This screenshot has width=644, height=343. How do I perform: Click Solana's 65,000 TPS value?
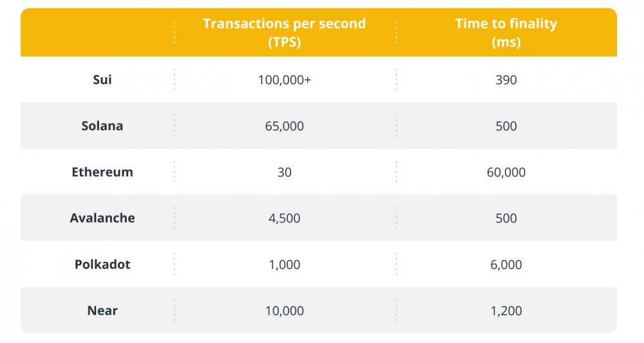pyautogui.click(x=284, y=126)
